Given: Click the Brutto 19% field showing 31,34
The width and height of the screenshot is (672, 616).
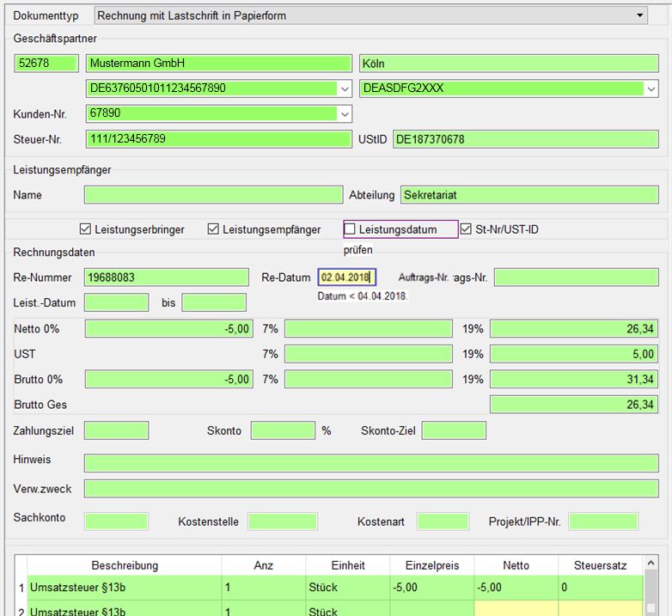Looking at the screenshot, I should tap(574, 380).
